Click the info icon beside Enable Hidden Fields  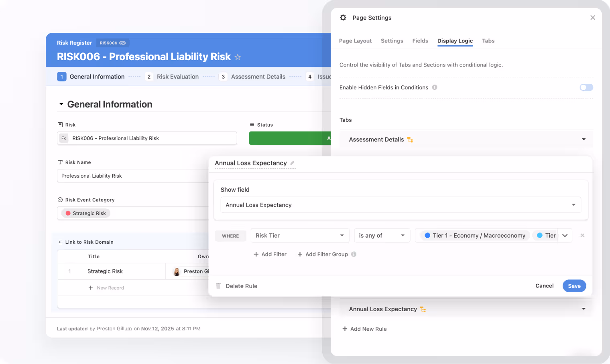[435, 87]
